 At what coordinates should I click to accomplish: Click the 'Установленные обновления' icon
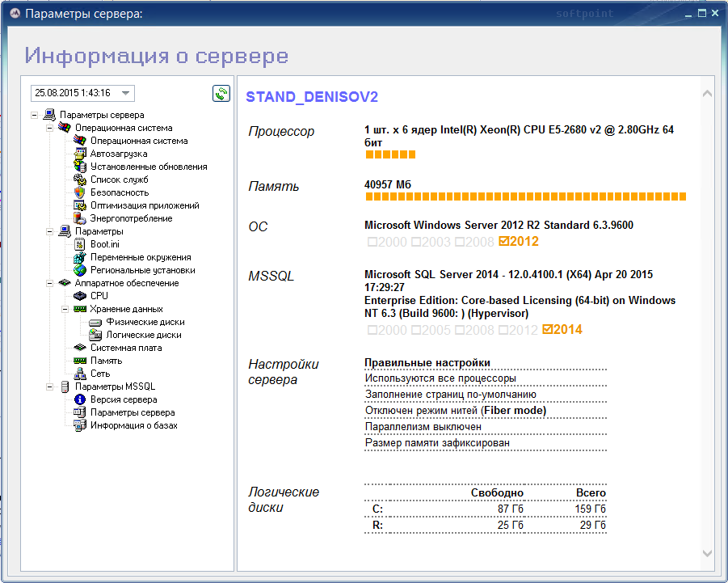pos(80,167)
